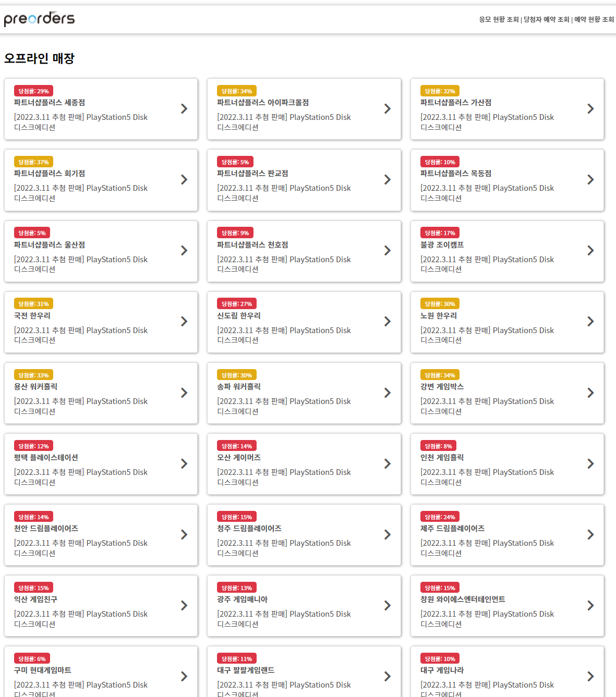Image resolution: width=616 pixels, height=697 pixels.
Task: Open 응모 현황 조회 link
Action: tap(499, 19)
